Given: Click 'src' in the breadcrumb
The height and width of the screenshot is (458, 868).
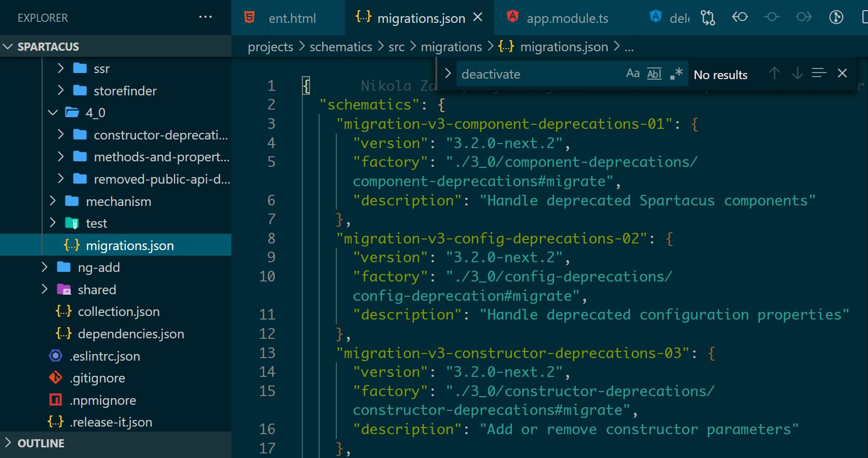Looking at the screenshot, I should tap(397, 47).
